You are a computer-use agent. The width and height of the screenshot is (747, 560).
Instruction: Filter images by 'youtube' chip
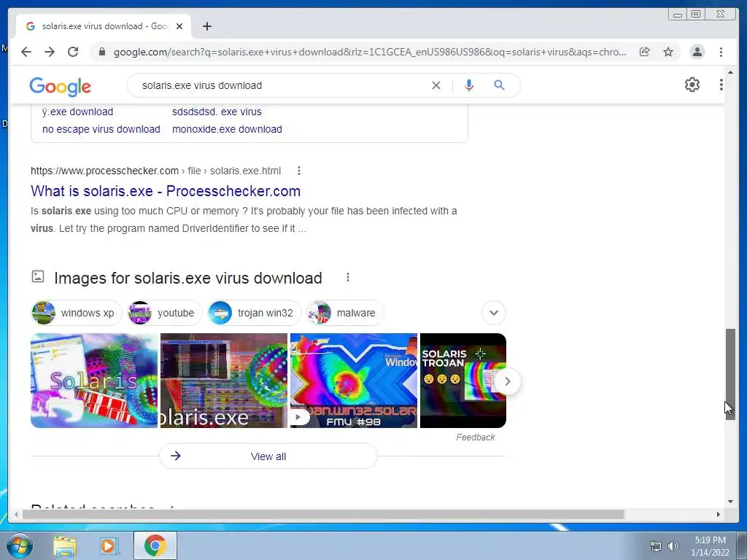(164, 313)
